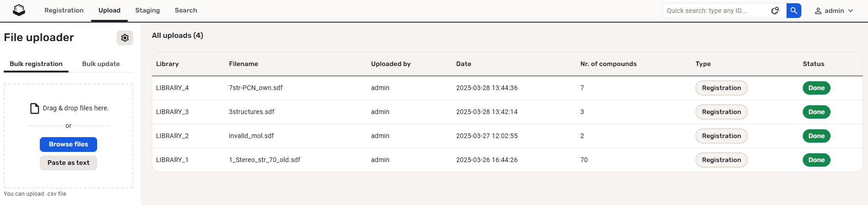Viewport: 868px width, 205px height.
Task: Click the 3structures.sdf filename
Action: coord(252,112)
